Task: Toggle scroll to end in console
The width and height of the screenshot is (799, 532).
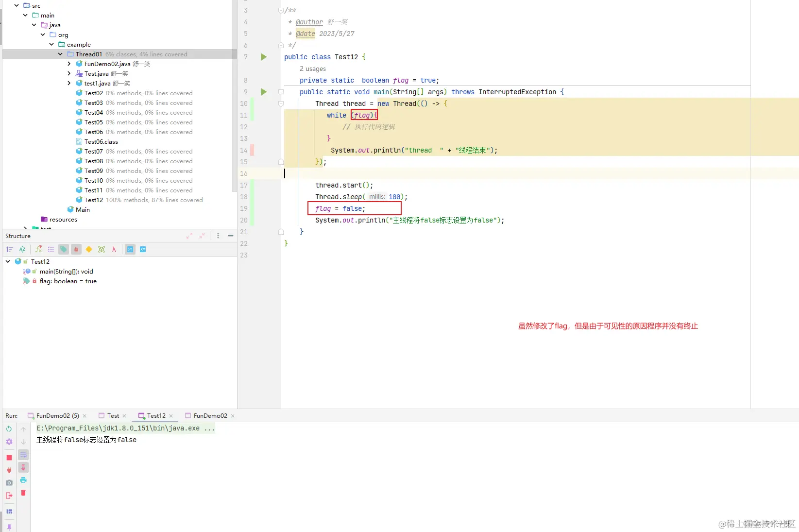Action: point(23,467)
